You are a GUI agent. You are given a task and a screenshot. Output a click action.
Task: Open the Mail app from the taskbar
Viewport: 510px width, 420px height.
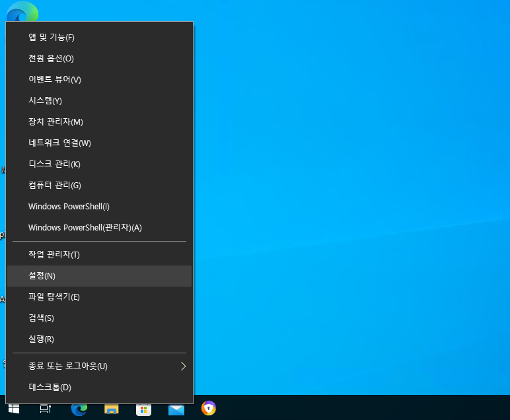[176, 409]
